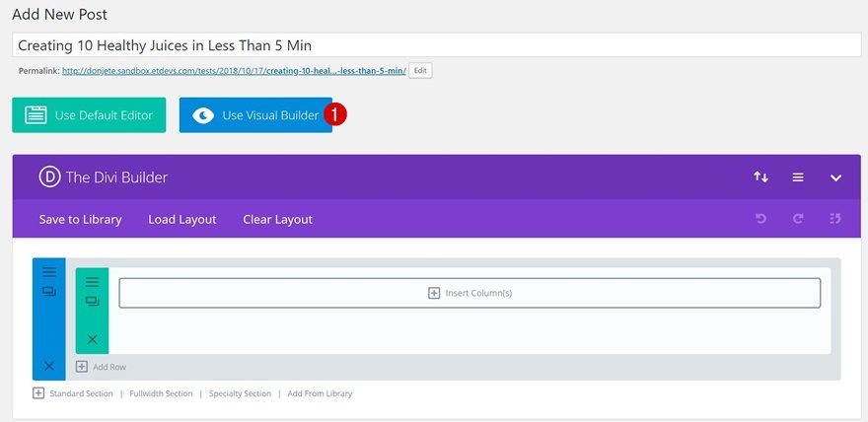Open Divi Builder hamburger settings menu
The height and width of the screenshot is (422, 868).
(798, 177)
